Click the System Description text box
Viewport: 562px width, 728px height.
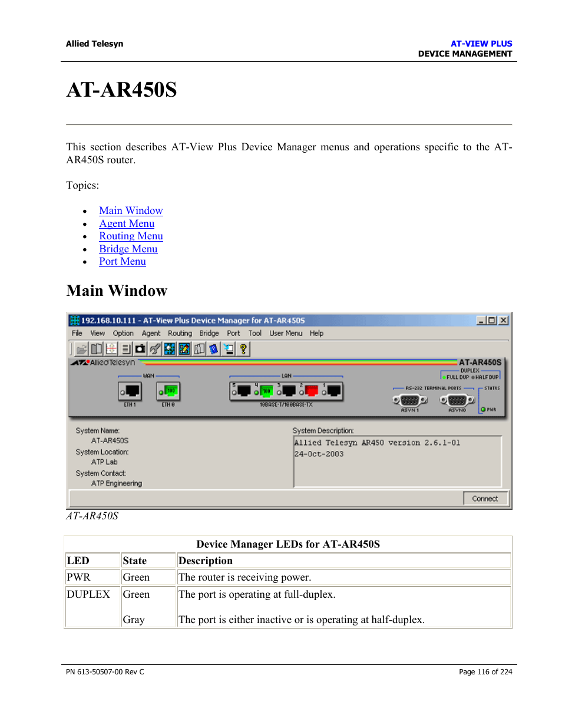(x=398, y=462)
